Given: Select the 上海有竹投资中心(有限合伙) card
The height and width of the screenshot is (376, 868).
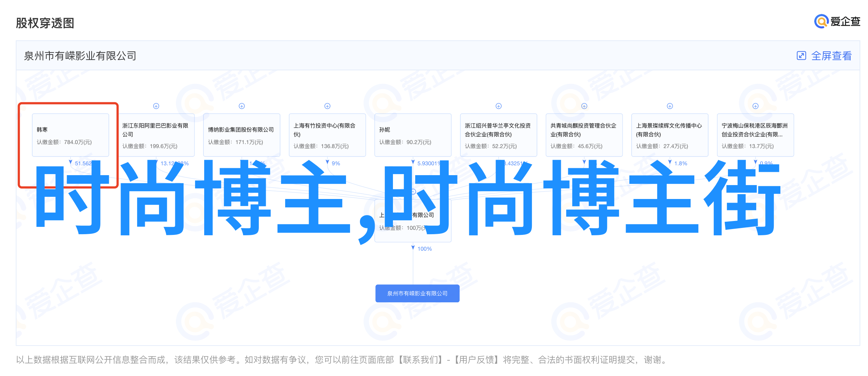Looking at the screenshot, I should pyautogui.click(x=327, y=135).
